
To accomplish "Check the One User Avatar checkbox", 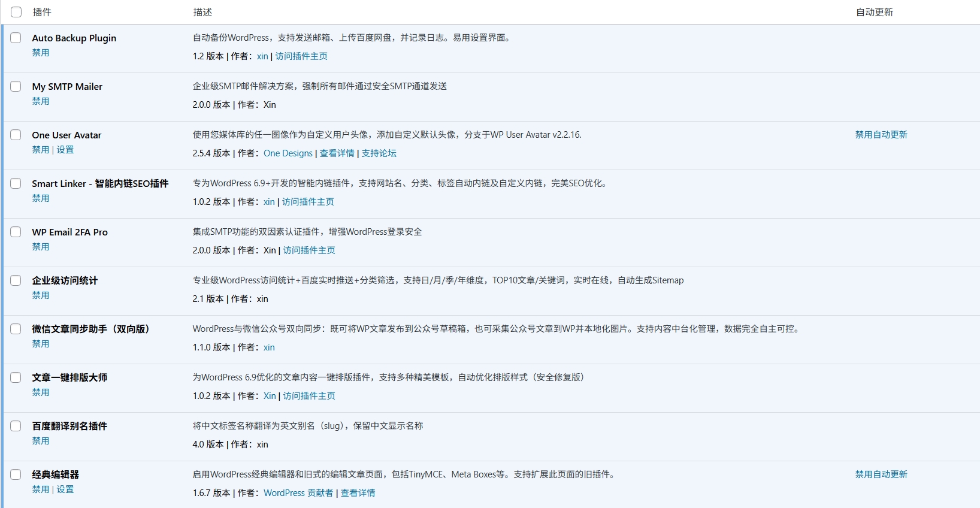I will pyautogui.click(x=16, y=135).
